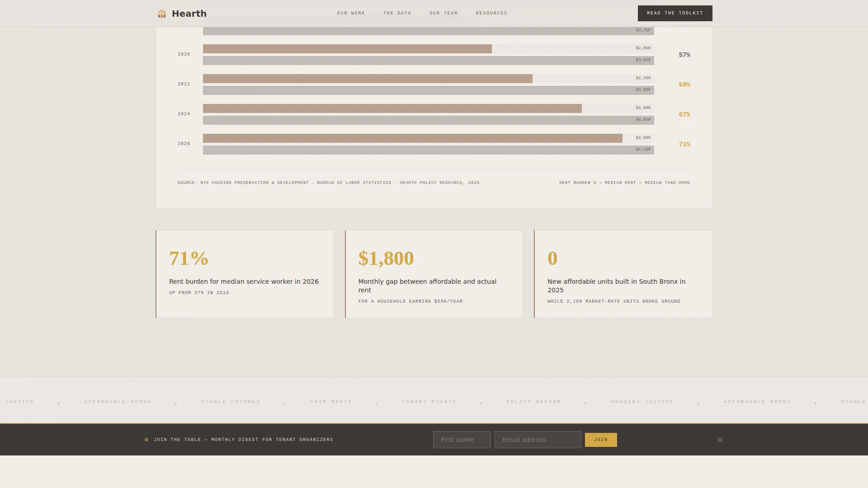Click the $2,050 bar value label

point(643,48)
